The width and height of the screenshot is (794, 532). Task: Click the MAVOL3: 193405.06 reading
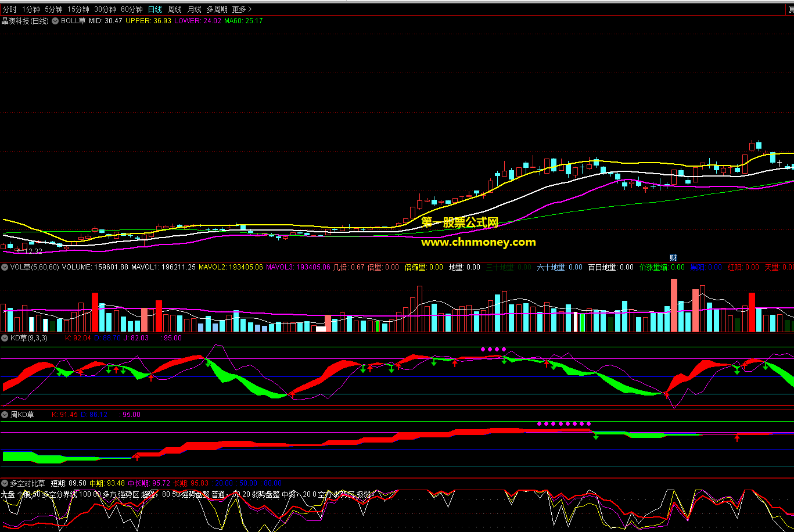(298, 267)
